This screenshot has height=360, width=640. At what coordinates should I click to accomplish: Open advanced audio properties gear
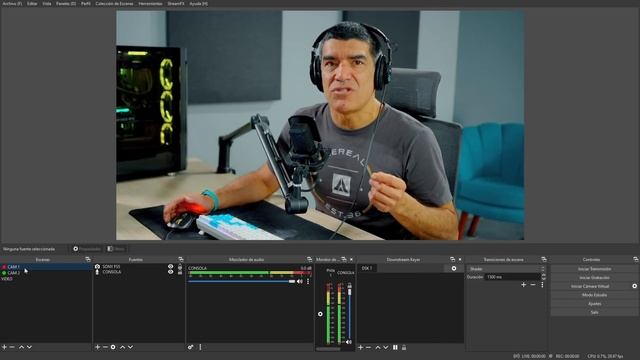pos(191,347)
